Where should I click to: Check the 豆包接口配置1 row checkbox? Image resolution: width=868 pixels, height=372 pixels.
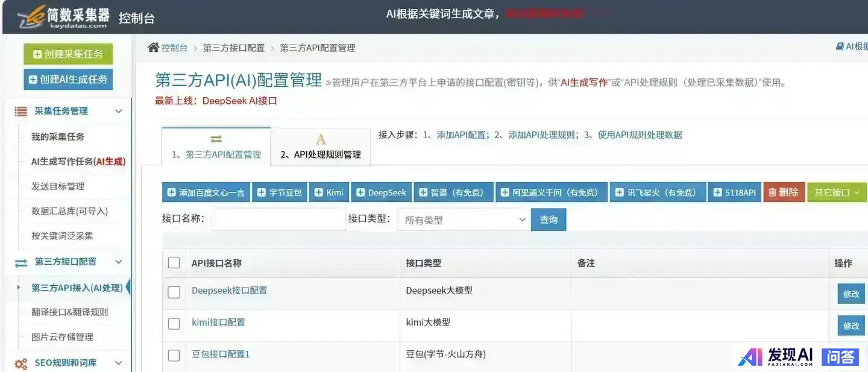pos(174,356)
